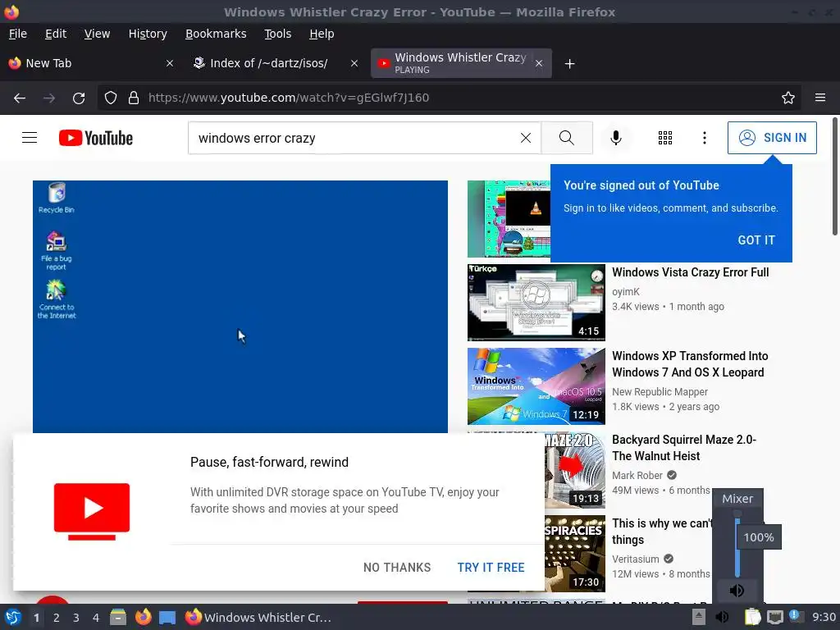Click the taskbar volume tray icon
Screen dimensions: 840x630
click(722, 617)
